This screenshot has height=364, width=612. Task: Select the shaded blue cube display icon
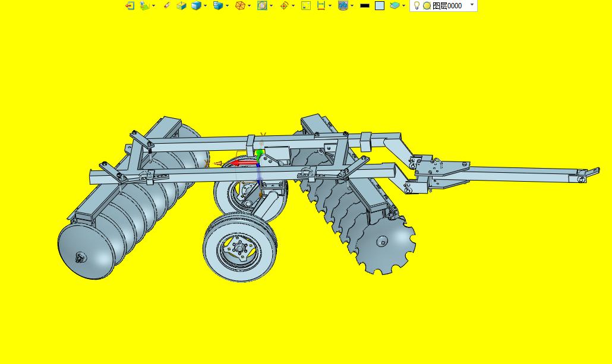tap(196, 5)
